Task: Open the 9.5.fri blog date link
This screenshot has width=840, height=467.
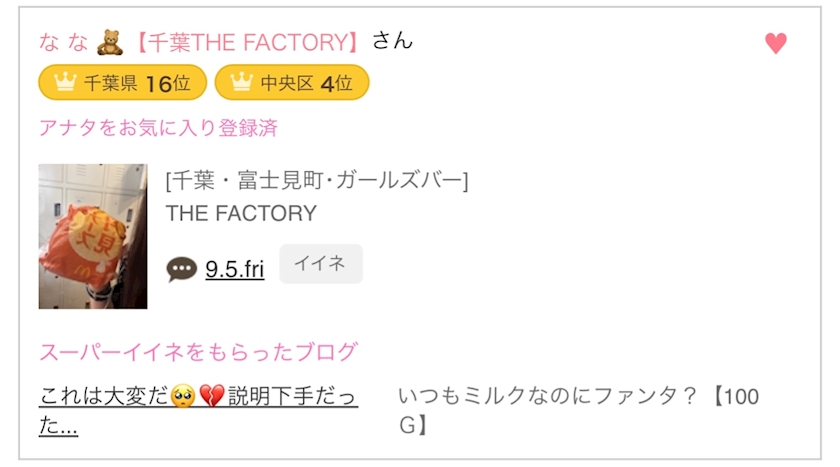Action: (x=235, y=269)
